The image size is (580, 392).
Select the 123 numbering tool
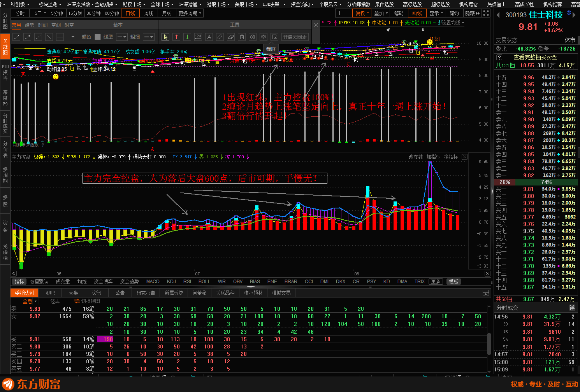(x=198, y=37)
